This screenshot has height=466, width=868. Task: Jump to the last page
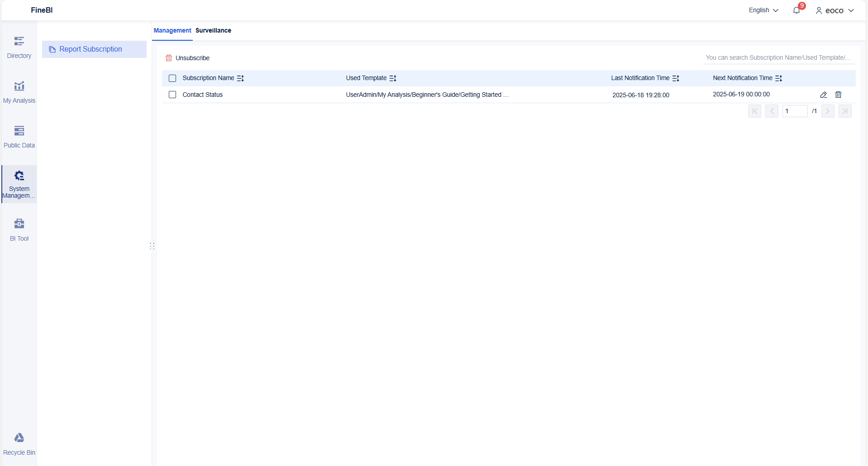845,111
